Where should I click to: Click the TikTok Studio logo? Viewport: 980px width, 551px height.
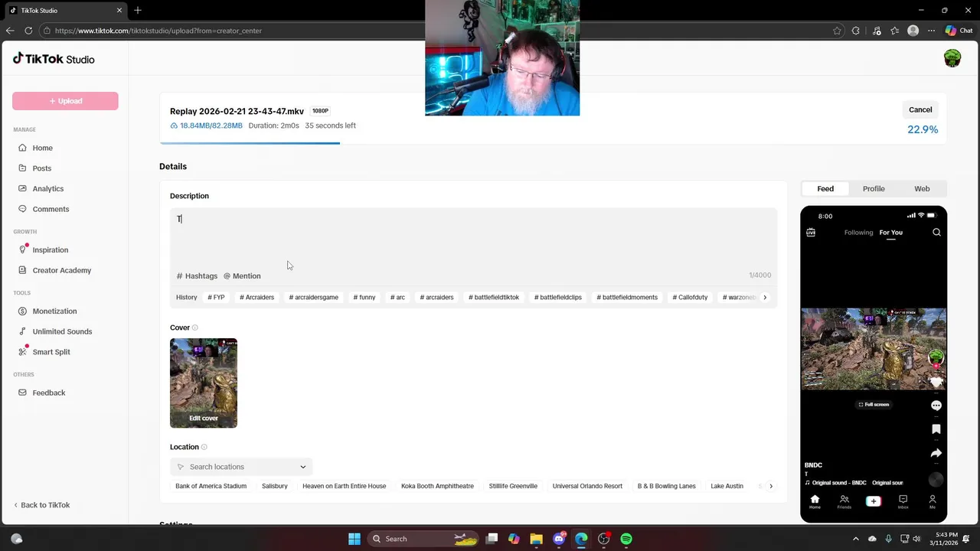54,59
